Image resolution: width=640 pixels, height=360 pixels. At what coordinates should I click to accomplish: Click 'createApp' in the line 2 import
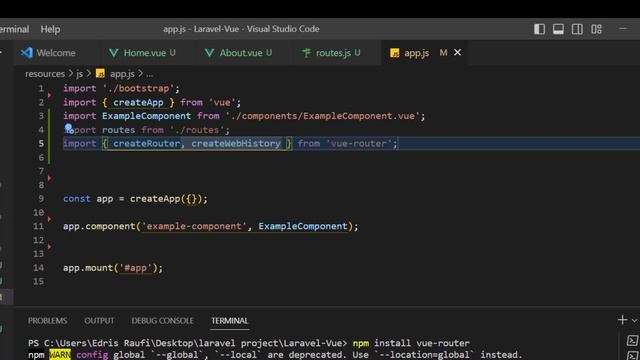[138, 102]
